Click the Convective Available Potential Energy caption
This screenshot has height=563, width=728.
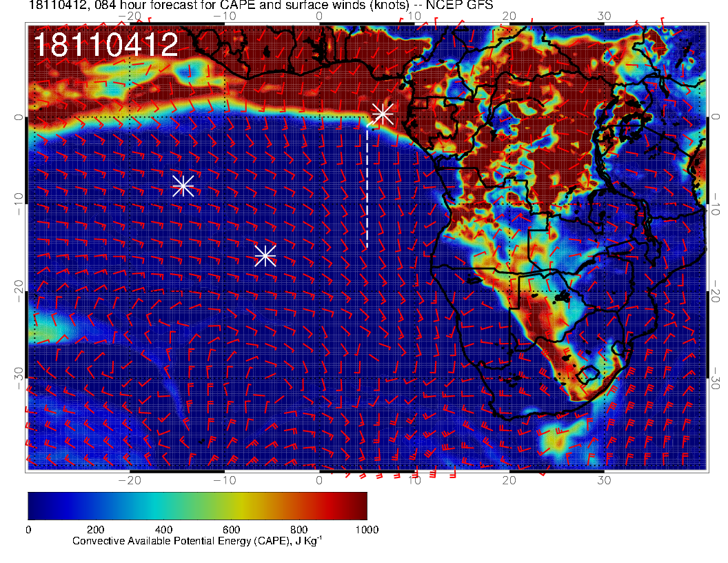tap(197, 542)
